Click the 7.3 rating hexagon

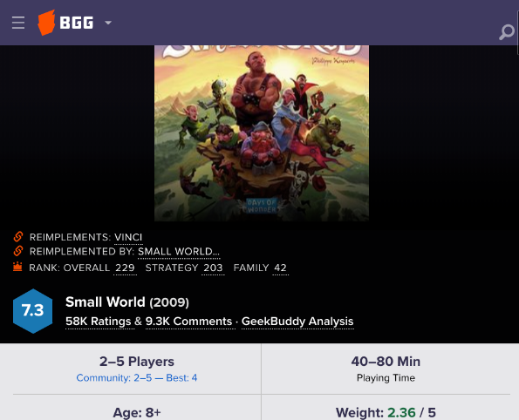33,311
